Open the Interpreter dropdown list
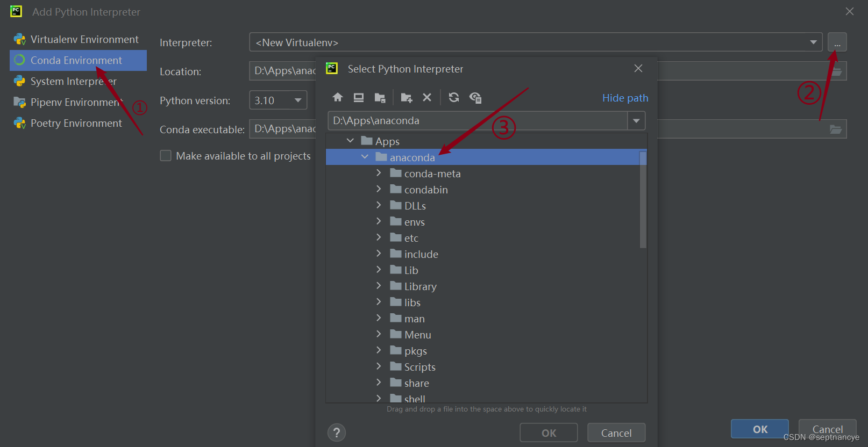868x447 pixels. (x=813, y=42)
